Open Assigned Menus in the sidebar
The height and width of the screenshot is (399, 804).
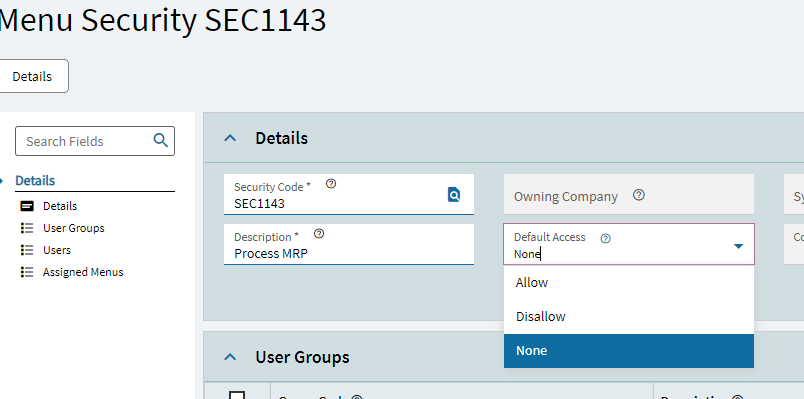pos(83,272)
